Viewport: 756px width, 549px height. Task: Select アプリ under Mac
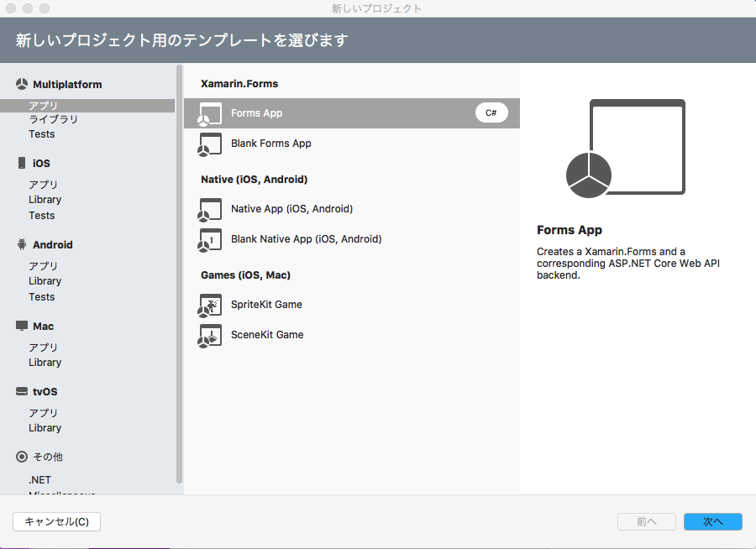pyautogui.click(x=43, y=348)
